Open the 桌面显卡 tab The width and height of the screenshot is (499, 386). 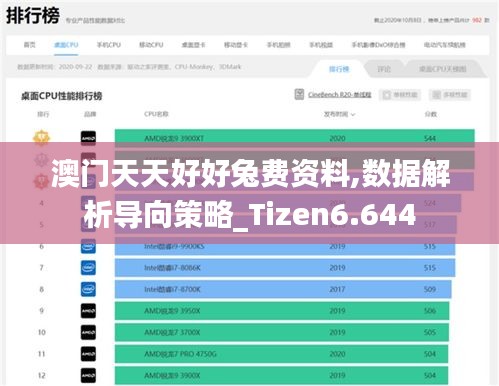[x=193, y=45]
